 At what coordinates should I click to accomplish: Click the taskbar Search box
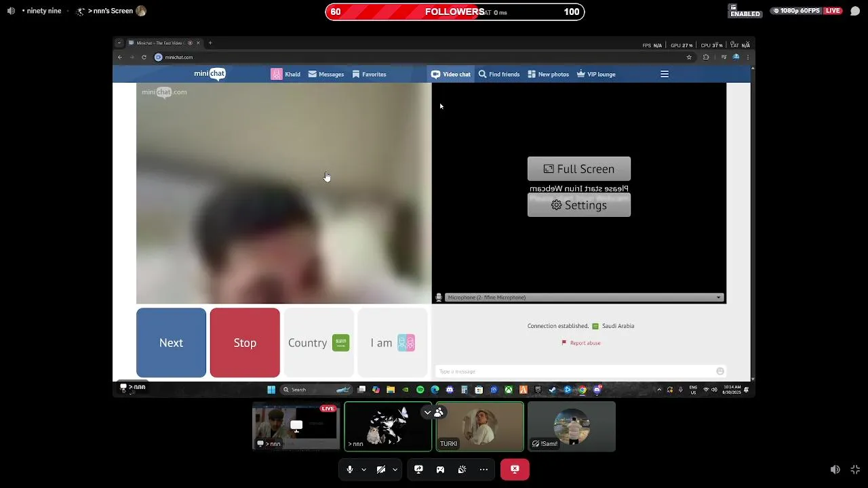click(x=317, y=390)
